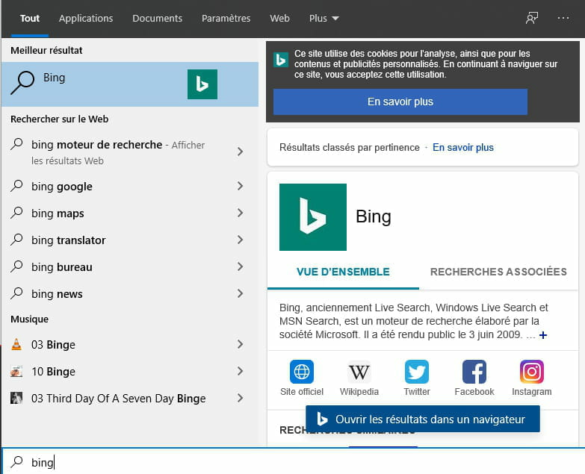The image size is (585, 474).
Task: Open the 10 Binge music result
Action: pos(129,371)
